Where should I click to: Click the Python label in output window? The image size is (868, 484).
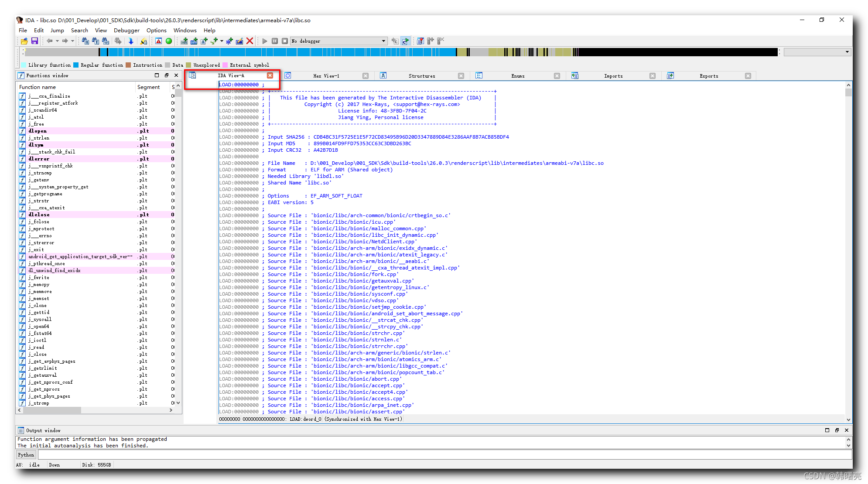click(x=25, y=454)
